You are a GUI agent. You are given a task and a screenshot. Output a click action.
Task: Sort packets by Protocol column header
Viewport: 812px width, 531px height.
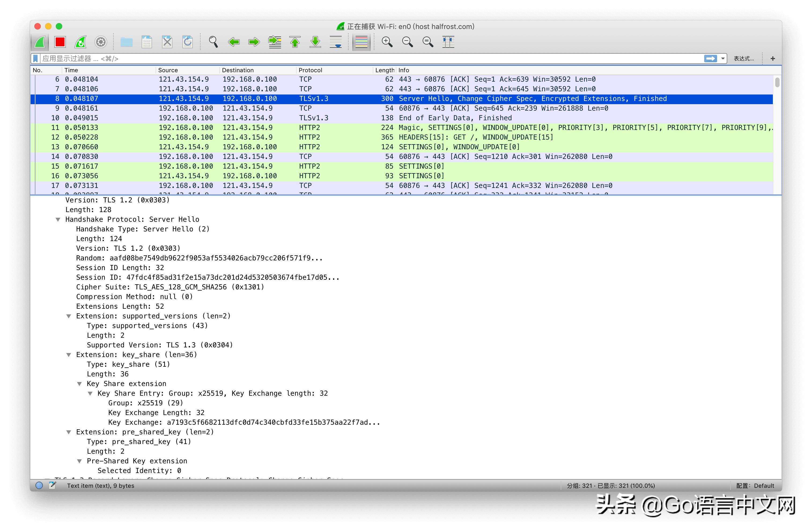coord(310,70)
